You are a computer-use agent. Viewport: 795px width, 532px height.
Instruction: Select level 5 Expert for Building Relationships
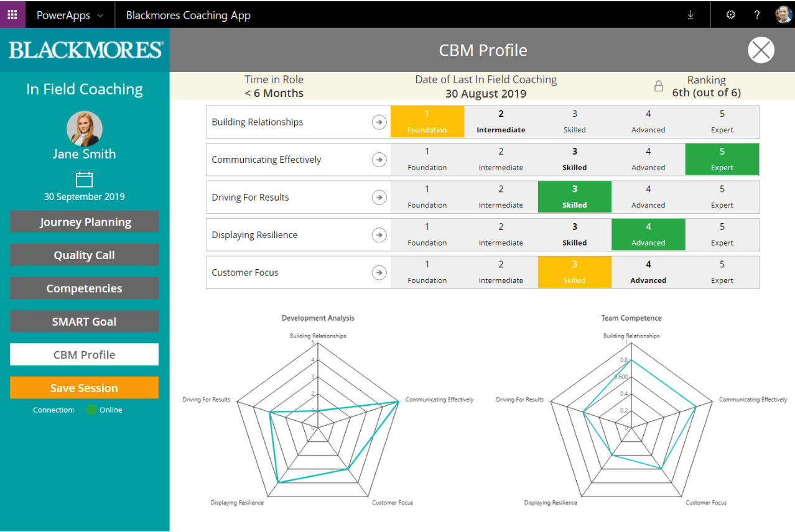tap(722, 122)
